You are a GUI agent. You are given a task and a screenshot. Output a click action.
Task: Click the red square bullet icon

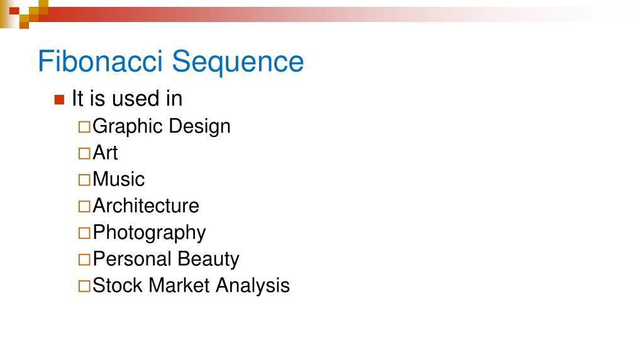tap(59, 100)
